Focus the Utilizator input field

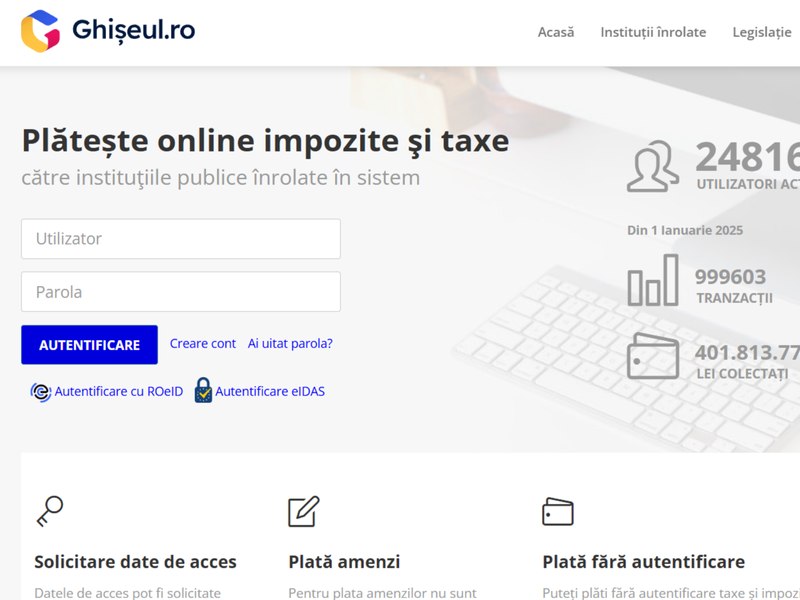181,239
